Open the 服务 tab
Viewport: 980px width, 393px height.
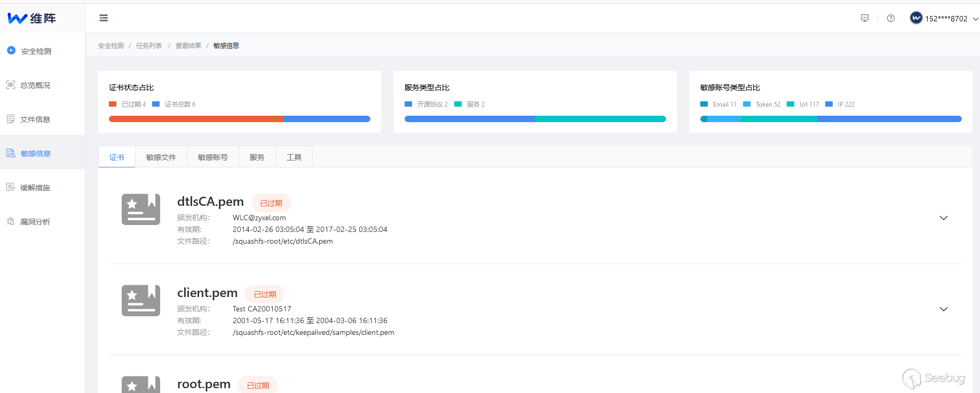click(257, 157)
